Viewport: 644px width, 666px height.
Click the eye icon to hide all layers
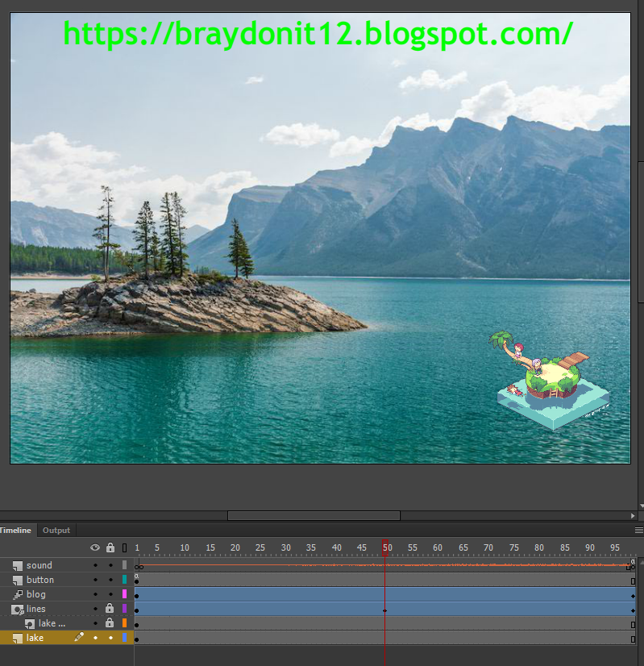tap(95, 547)
